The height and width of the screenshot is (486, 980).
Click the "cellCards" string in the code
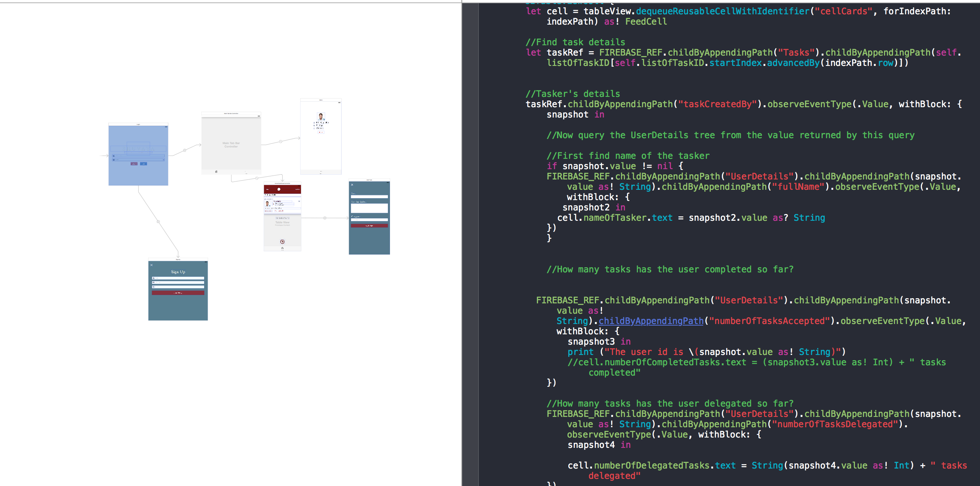[x=843, y=11]
